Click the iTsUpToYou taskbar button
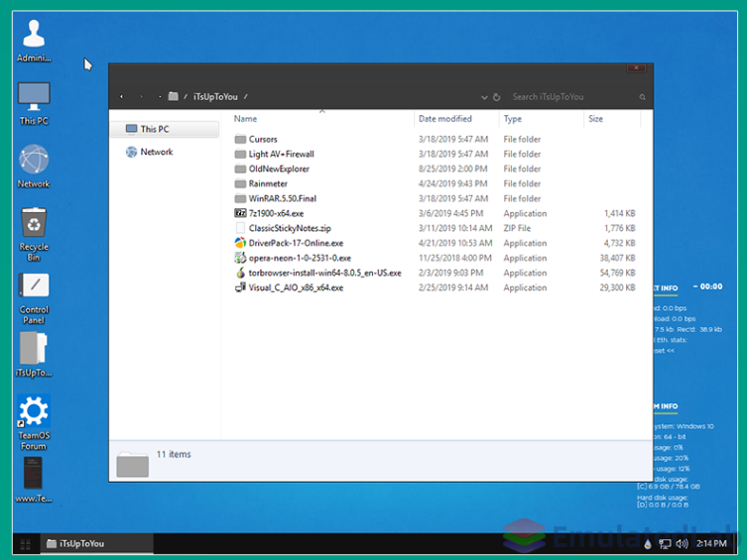 point(95,544)
